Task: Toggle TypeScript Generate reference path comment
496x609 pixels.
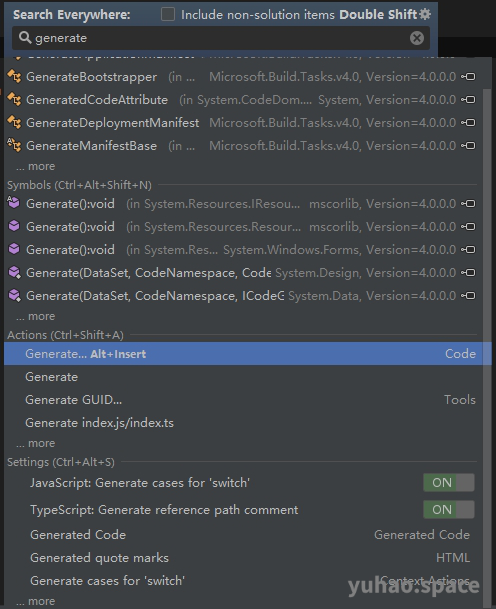Action: click(449, 509)
